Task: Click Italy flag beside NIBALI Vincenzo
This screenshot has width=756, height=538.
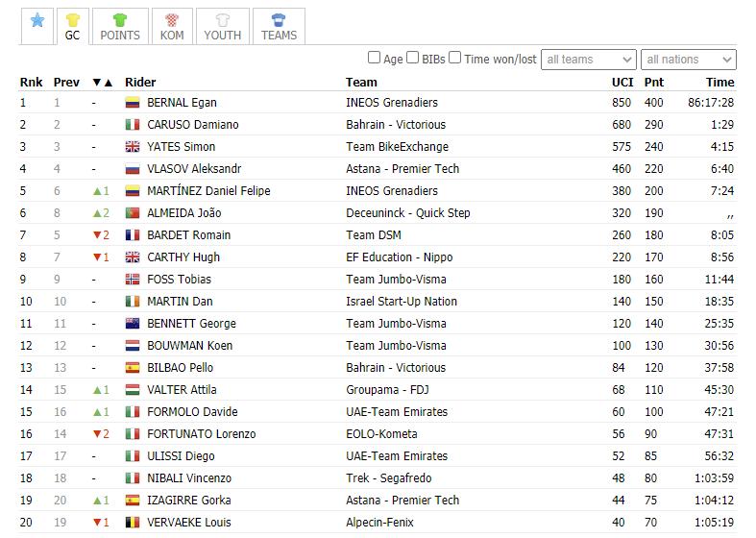Action: pos(133,478)
